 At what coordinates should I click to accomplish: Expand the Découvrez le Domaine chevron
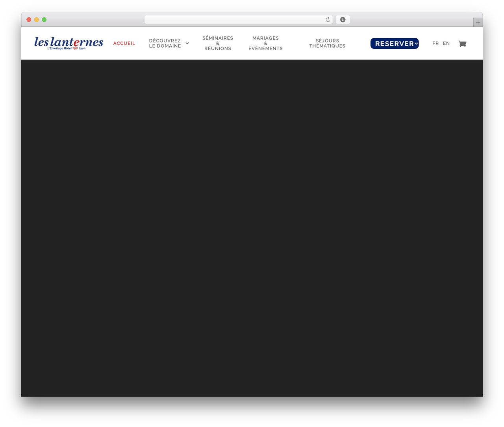187,43
